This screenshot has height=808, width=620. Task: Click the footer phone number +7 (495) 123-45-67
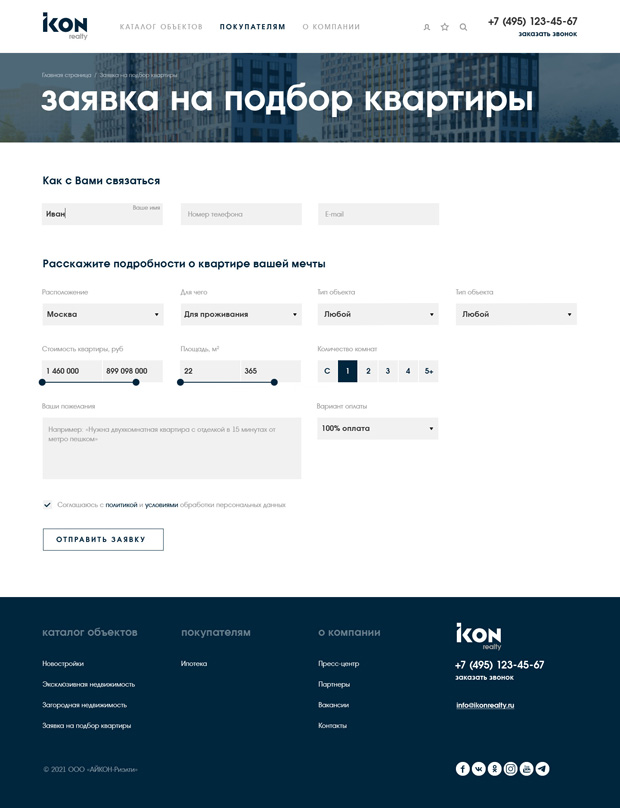point(499,665)
